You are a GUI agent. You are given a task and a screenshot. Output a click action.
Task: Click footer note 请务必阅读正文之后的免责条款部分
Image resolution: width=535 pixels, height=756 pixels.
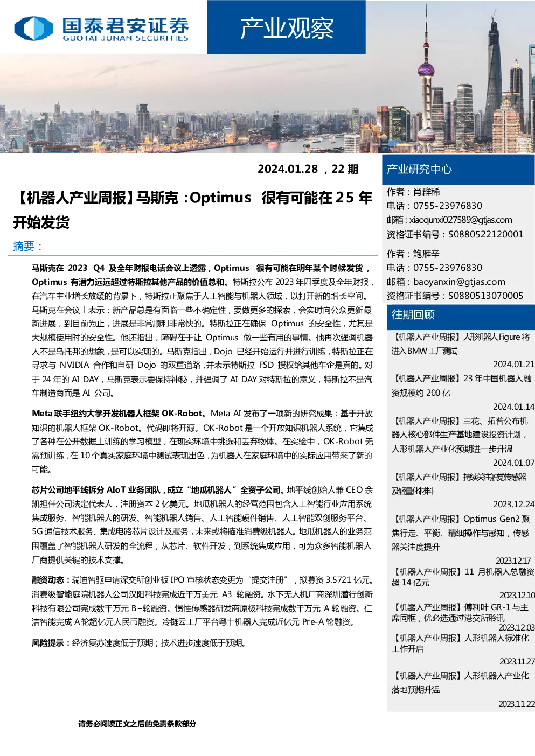point(137,724)
